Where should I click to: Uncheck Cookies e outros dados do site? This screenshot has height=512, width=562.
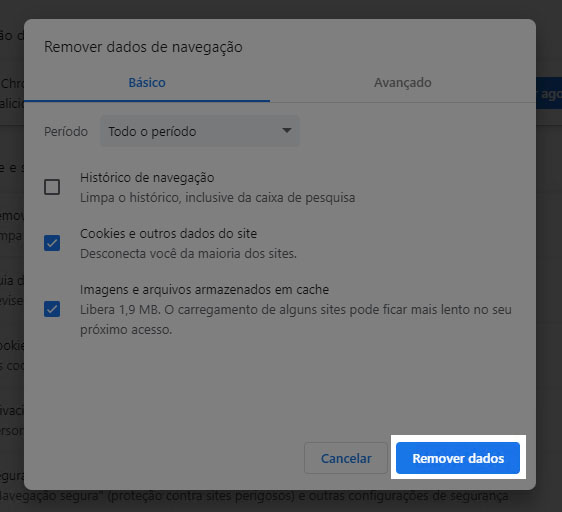[52, 243]
